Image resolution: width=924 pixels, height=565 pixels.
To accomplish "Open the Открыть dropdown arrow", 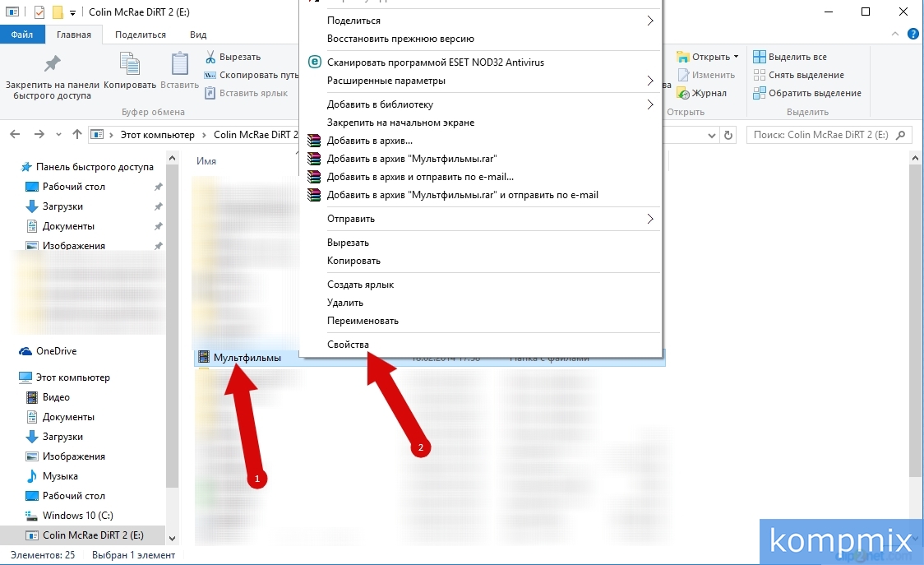I will coord(736,57).
